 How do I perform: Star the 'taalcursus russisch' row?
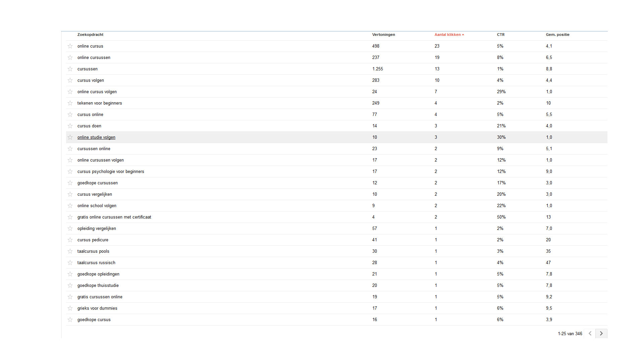point(70,263)
